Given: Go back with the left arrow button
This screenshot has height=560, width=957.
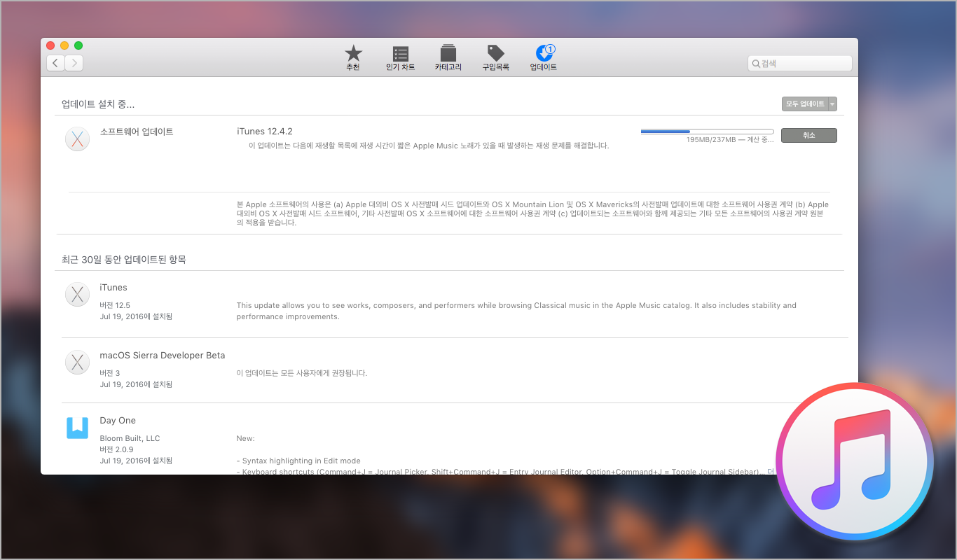Looking at the screenshot, I should [x=56, y=63].
